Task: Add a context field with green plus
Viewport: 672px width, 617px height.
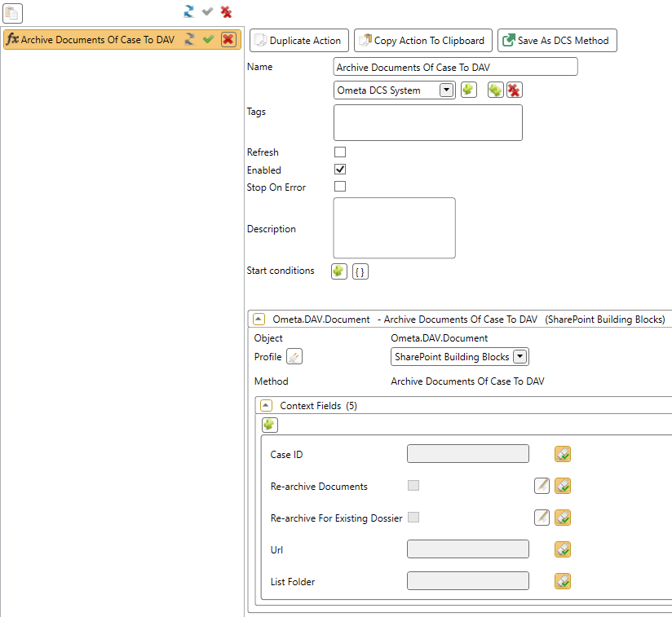Action: click(270, 425)
